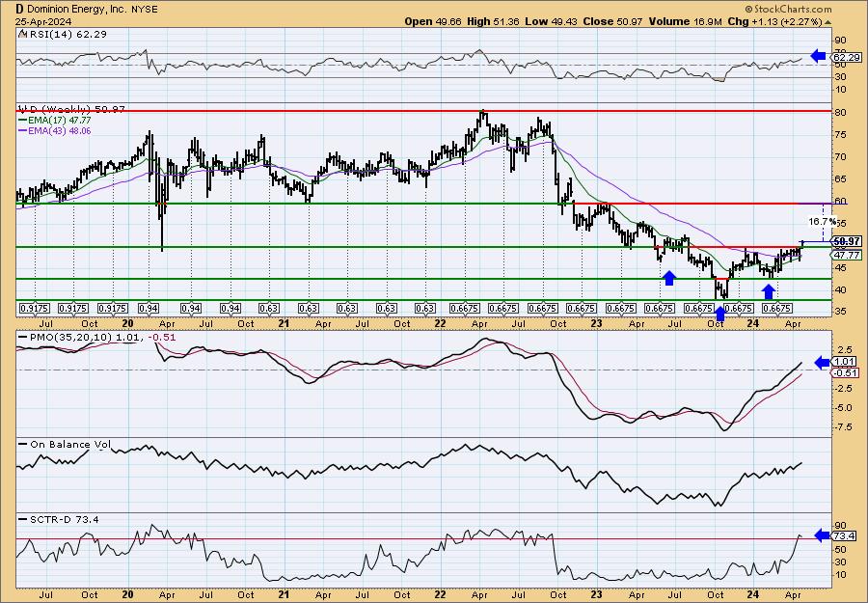Viewport: 868px width, 603px height.
Task: Click the year 22 label under the price panel
Action: tap(440, 323)
